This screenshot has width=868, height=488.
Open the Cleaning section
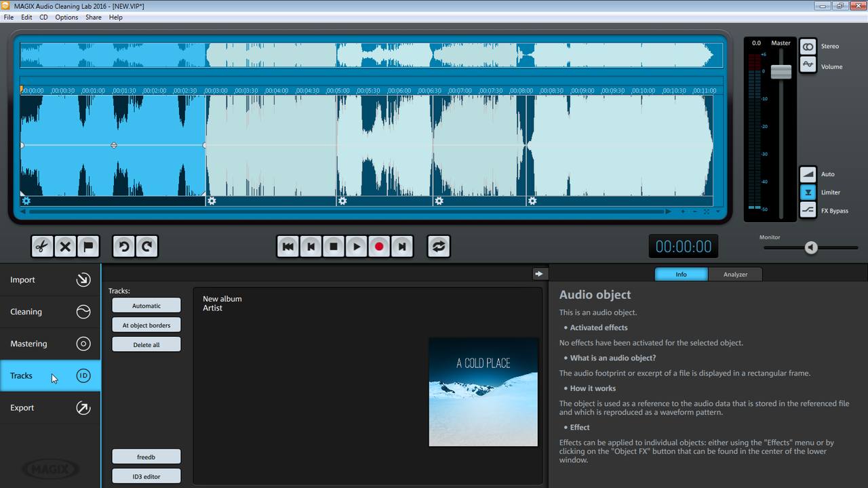coord(50,312)
